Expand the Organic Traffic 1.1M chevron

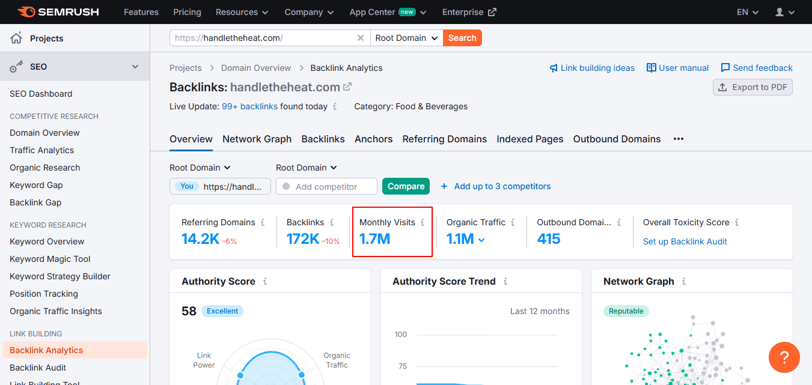pyautogui.click(x=482, y=240)
